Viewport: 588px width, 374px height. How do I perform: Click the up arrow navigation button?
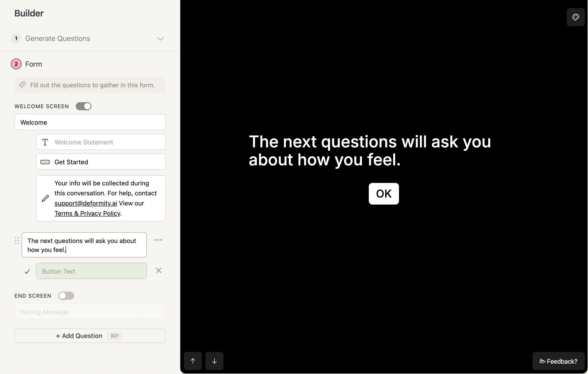coord(193,361)
